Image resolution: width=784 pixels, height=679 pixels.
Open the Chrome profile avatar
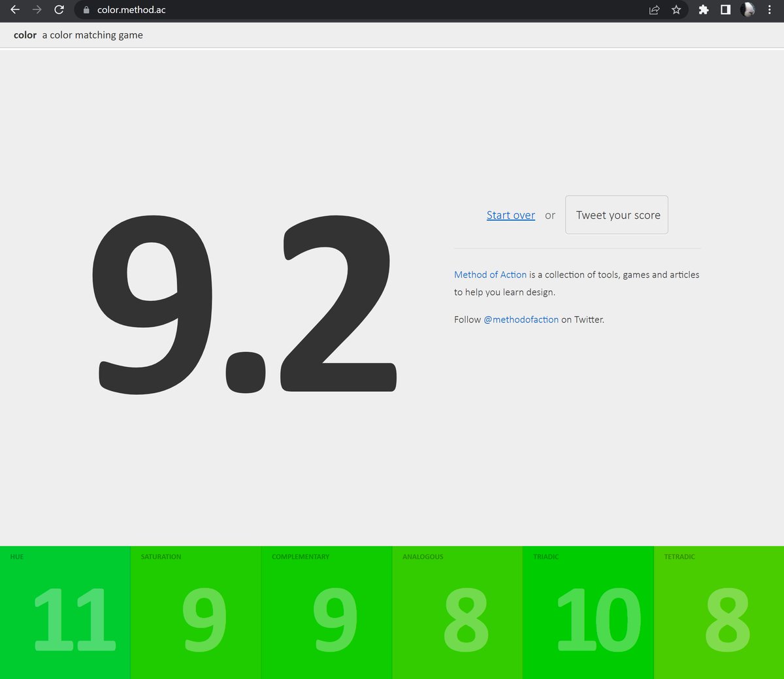coord(747,10)
